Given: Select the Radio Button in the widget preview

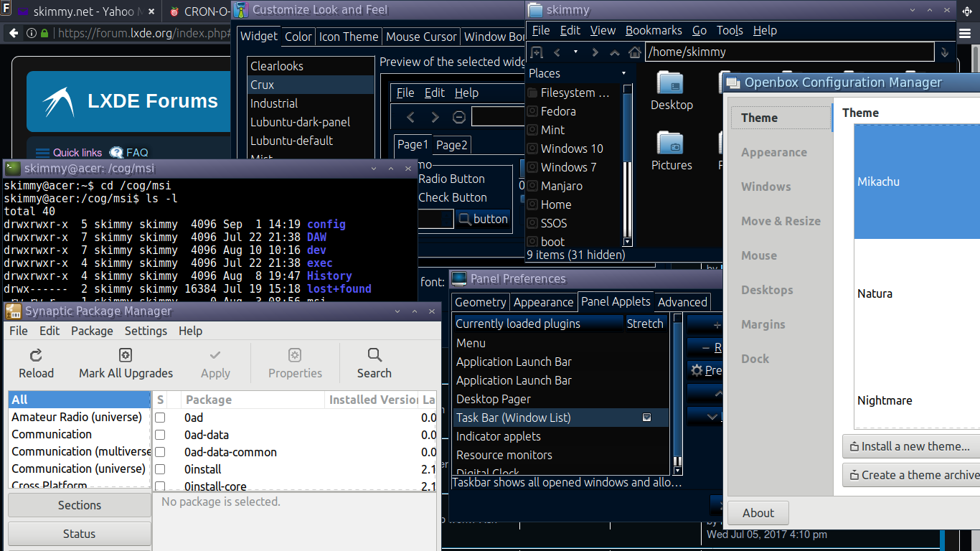Looking at the screenshot, I should pos(451,179).
